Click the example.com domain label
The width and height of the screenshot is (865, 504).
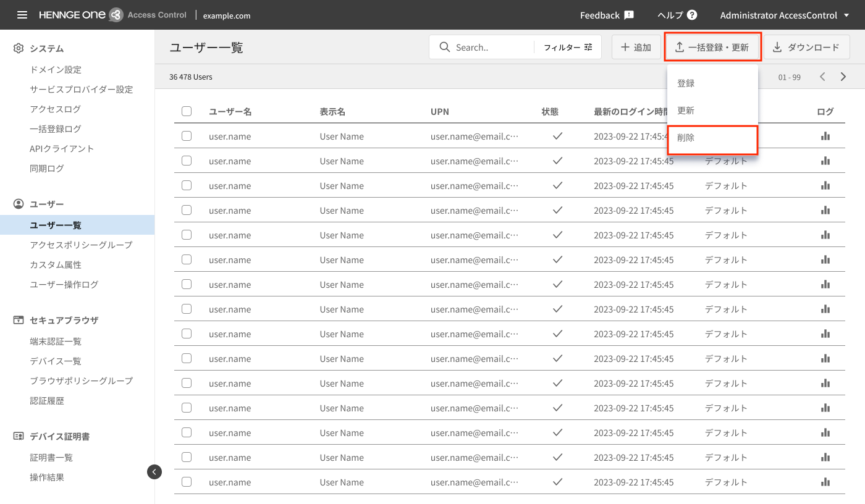click(x=227, y=15)
